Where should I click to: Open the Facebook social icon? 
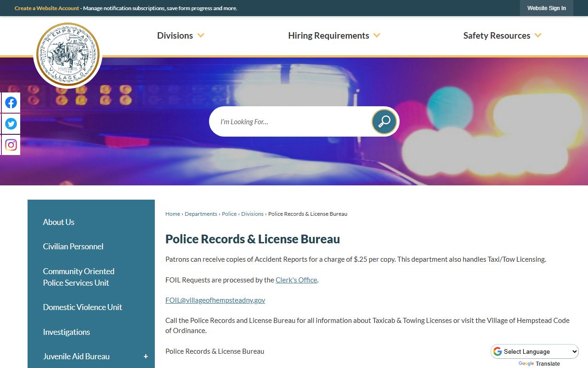[11, 103]
